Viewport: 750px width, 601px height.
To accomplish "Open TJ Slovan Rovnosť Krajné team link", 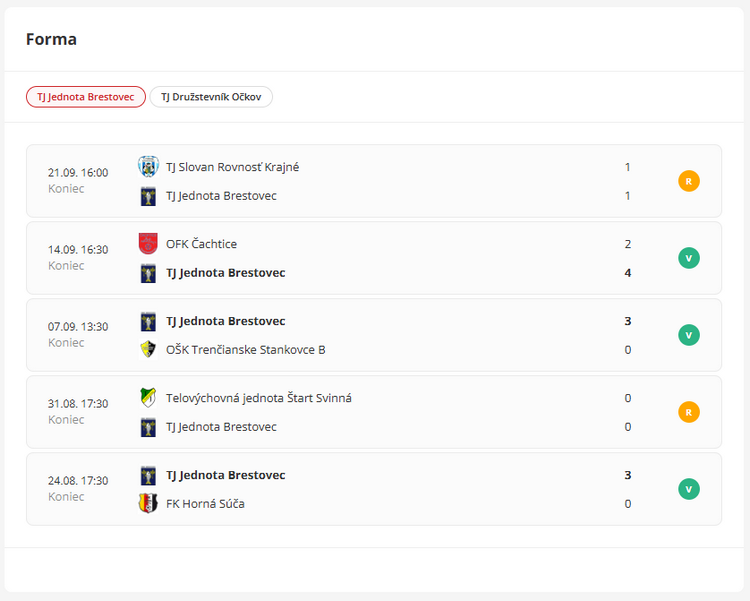I will coord(232,167).
